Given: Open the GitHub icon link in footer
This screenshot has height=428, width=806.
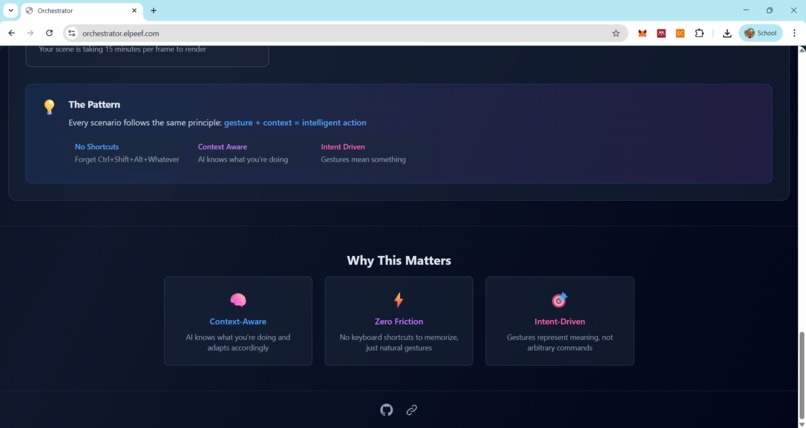Looking at the screenshot, I should click(386, 410).
